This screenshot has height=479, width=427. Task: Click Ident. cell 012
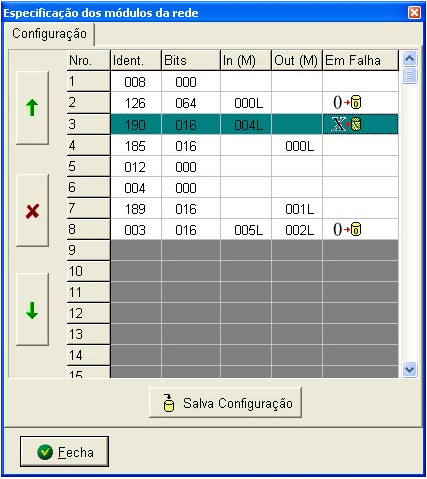(x=136, y=166)
